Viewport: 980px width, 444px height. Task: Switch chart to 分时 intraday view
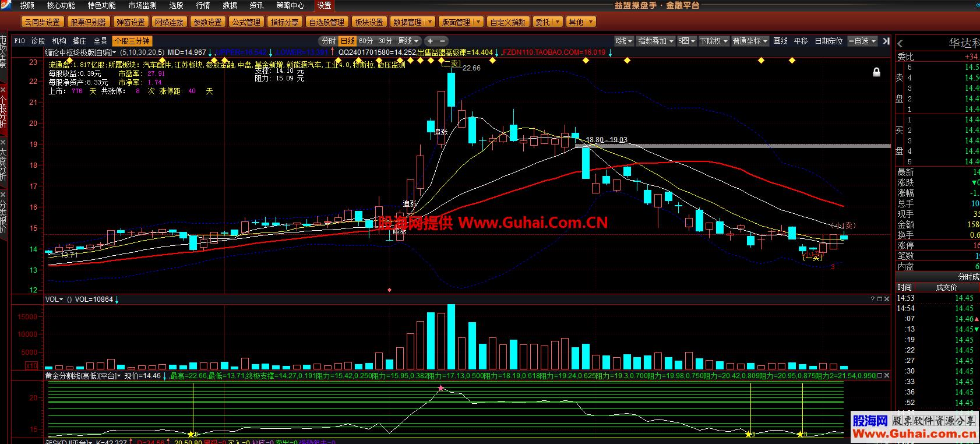click(x=329, y=41)
